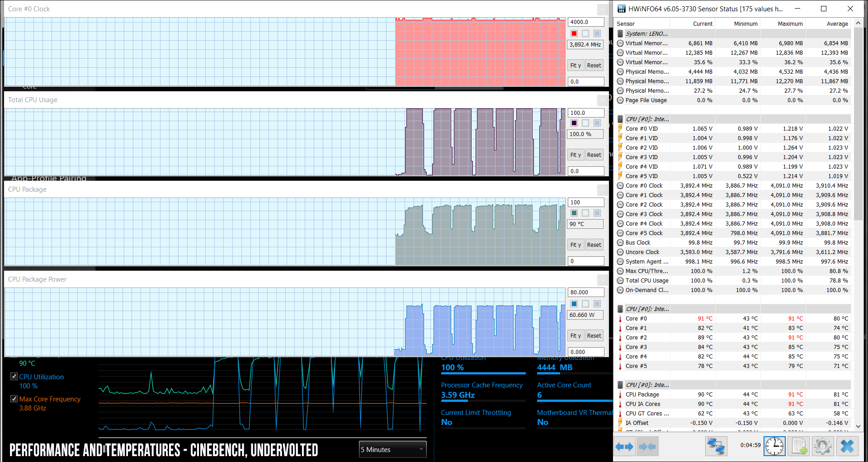This screenshot has height=462, width=868.
Task: Toggle the white square option in CPU Package graph
Action: pos(585,213)
